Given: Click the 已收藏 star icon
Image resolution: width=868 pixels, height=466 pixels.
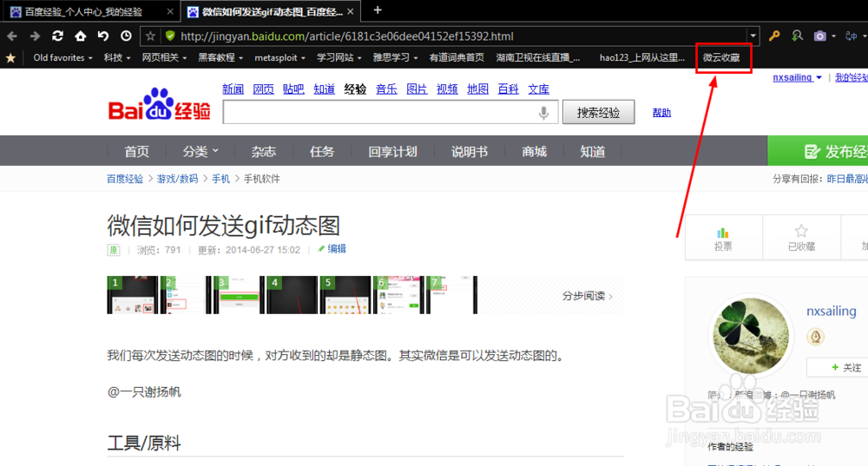Looking at the screenshot, I should tap(801, 231).
